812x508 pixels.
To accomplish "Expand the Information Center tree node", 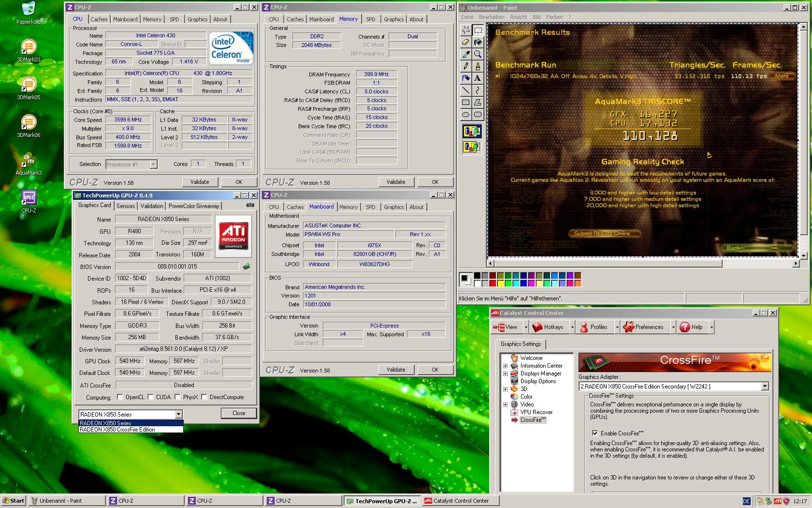I will click(506, 366).
